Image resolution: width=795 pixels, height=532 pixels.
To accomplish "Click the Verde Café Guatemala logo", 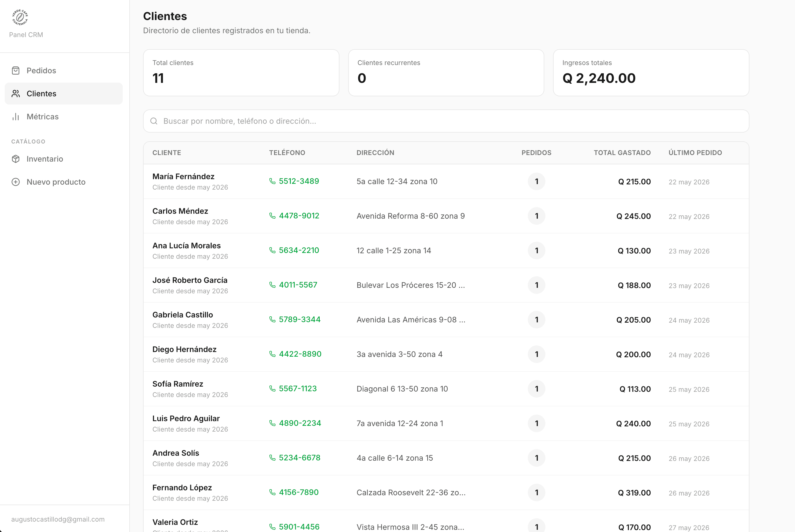I will (x=20, y=17).
